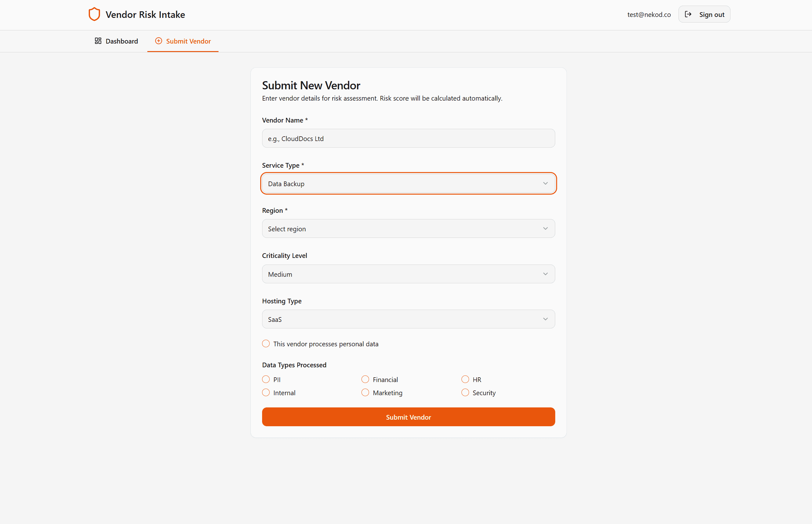Open the Select region dropdown

pos(402,229)
